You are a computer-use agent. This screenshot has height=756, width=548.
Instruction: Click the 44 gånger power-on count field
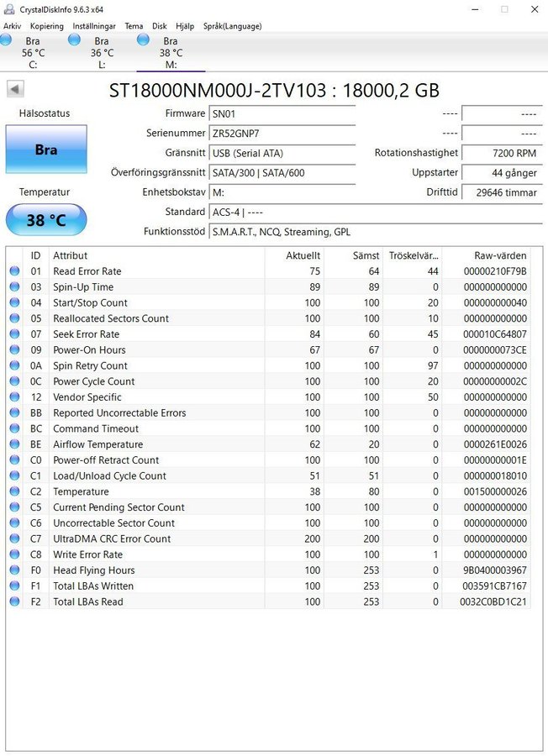(x=502, y=172)
